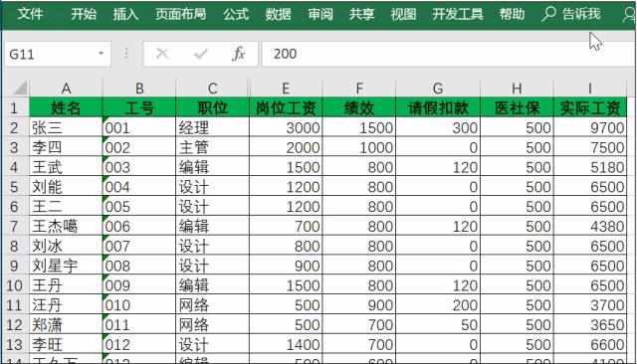Click the cancel X formula button
The height and width of the screenshot is (364, 637).
pyautogui.click(x=162, y=54)
